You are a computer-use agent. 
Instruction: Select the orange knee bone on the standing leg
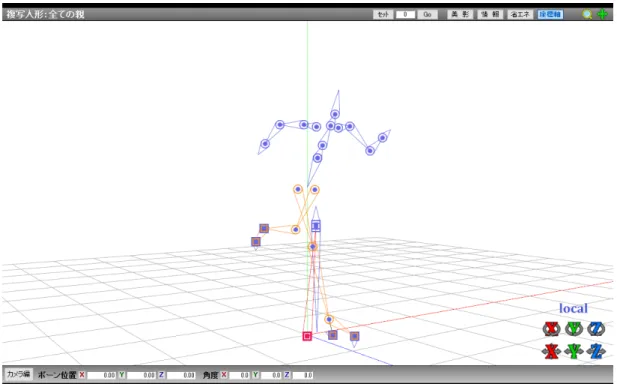click(312, 247)
